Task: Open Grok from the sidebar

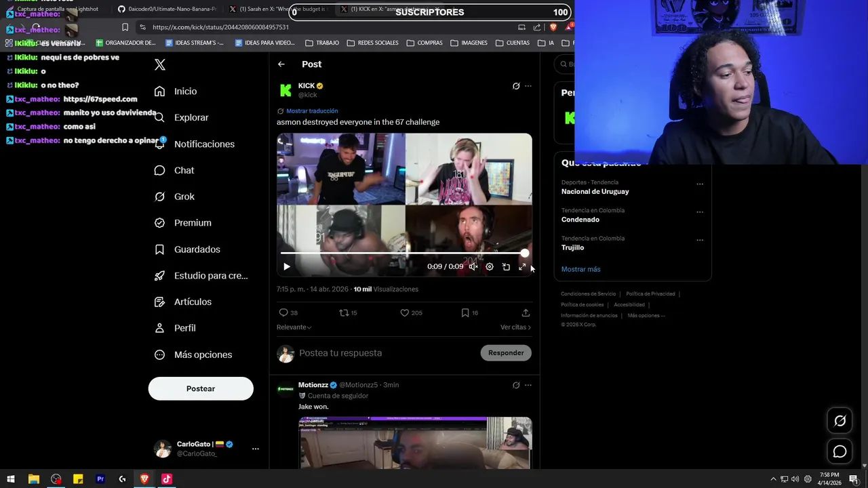Action: (174, 197)
